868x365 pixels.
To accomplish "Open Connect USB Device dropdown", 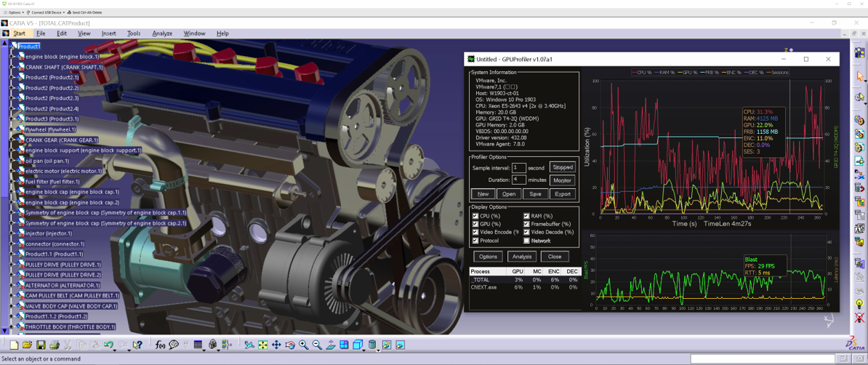I will click(47, 12).
